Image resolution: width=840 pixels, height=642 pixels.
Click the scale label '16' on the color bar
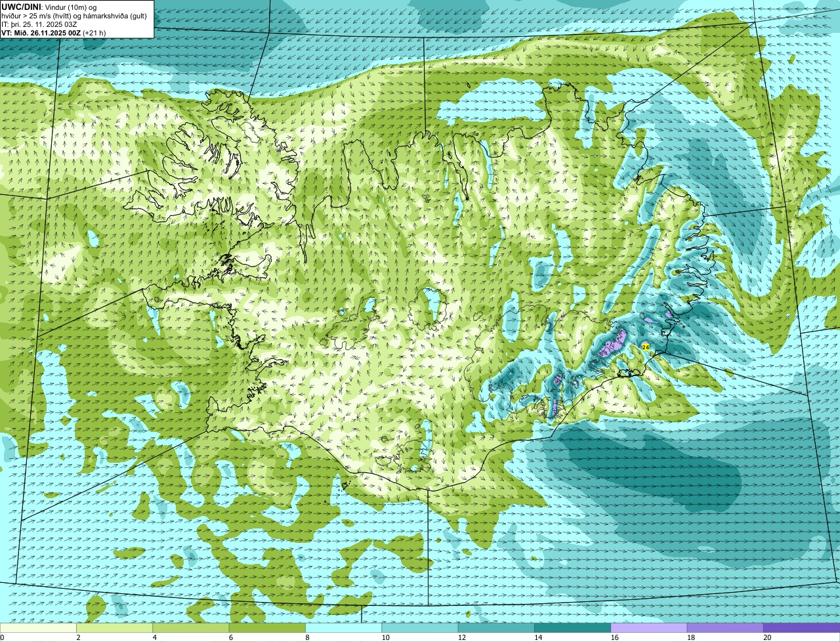[x=614, y=637]
